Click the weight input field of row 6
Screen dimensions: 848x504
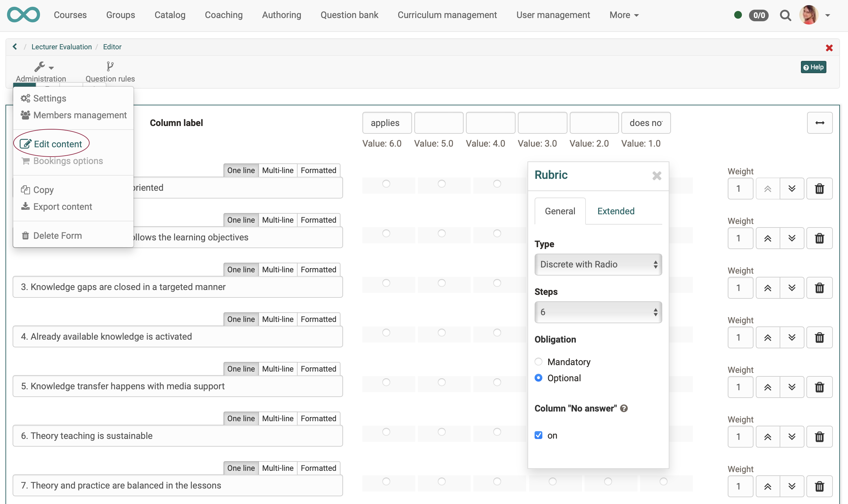click(x=740, y=437)
